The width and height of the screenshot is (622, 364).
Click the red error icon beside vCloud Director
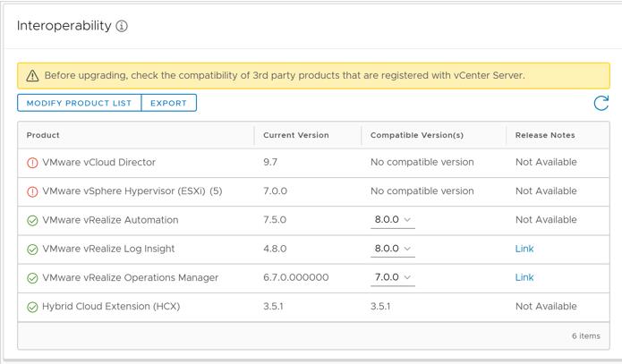pyautogui.click(x=32, y=163)
